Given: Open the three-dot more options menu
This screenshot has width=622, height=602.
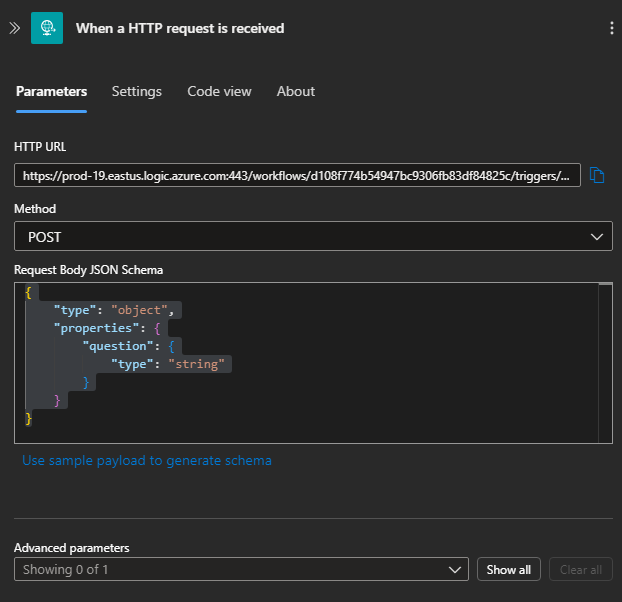Looking at the screenshot, I should coord(611,28).
